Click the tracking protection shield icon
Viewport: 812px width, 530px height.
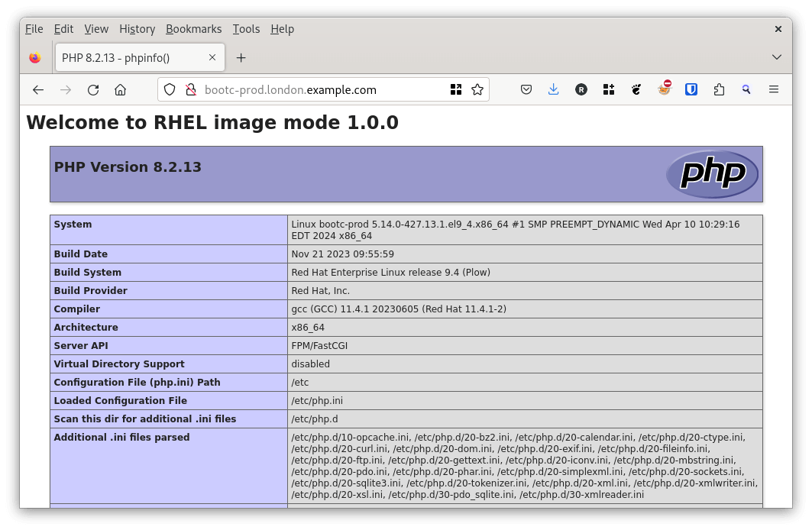[170, 89]
